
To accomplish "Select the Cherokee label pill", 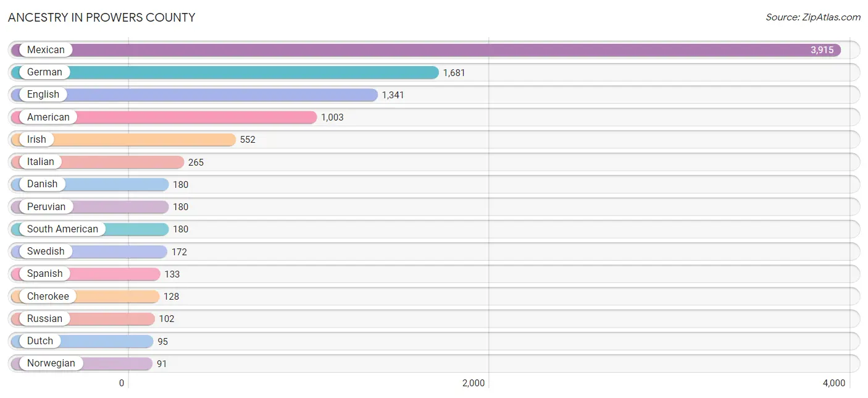I will tap(48, 297).
